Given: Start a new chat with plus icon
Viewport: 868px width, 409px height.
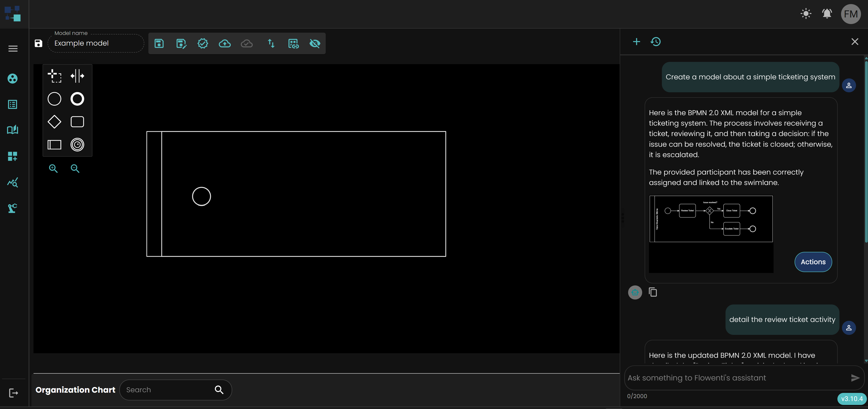Looking at the screenshot, I should (x=636, y=42).
